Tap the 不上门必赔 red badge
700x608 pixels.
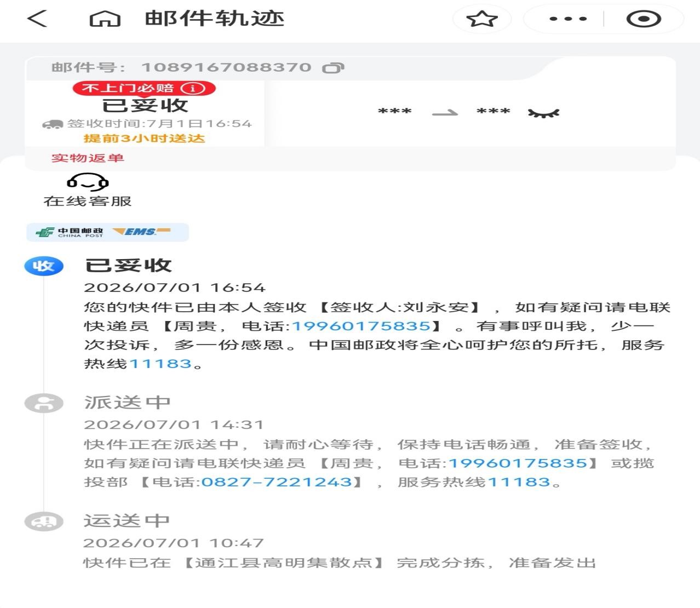coord(144,88)
